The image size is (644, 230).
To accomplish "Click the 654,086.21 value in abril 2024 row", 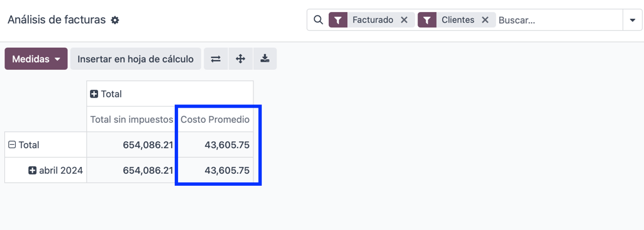I will pos(148,170).
